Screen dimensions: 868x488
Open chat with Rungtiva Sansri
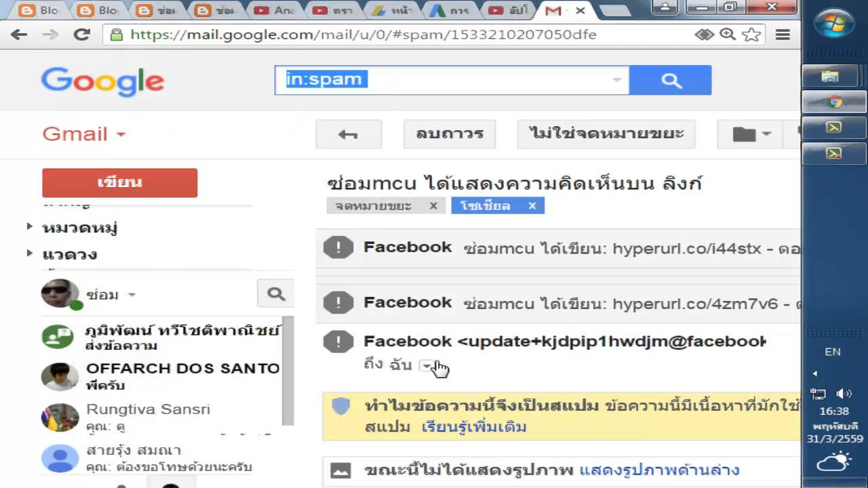[x=160, y=417]
